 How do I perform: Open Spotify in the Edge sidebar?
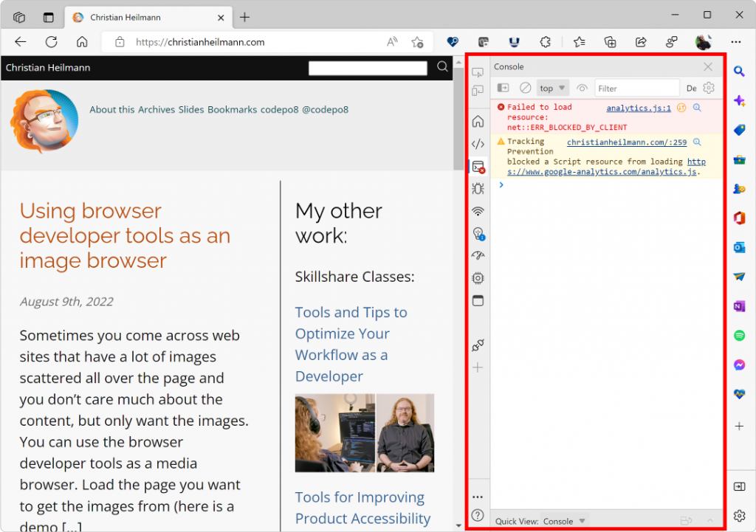click(x=740, y=336)
